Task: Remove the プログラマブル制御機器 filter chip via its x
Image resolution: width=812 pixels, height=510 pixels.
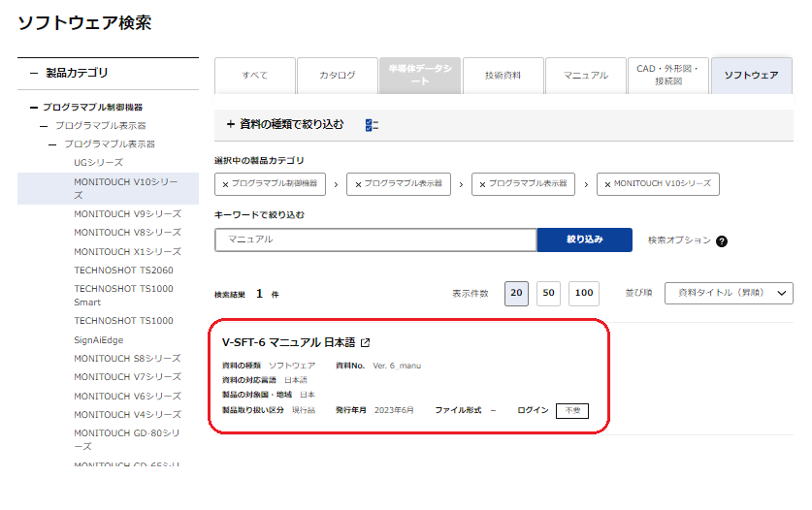Action: tap(226, 184)
